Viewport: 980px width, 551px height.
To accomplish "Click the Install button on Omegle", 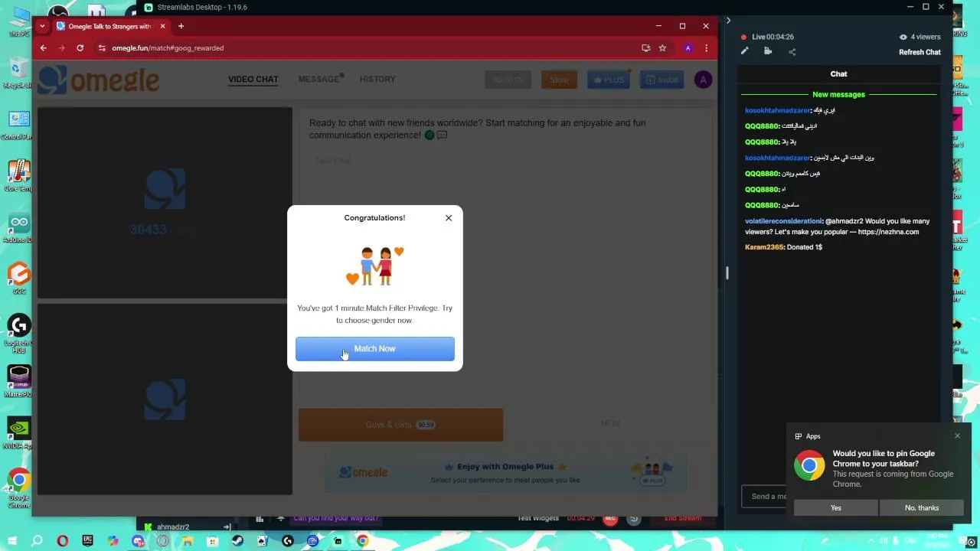I will (x=661, y=80).
